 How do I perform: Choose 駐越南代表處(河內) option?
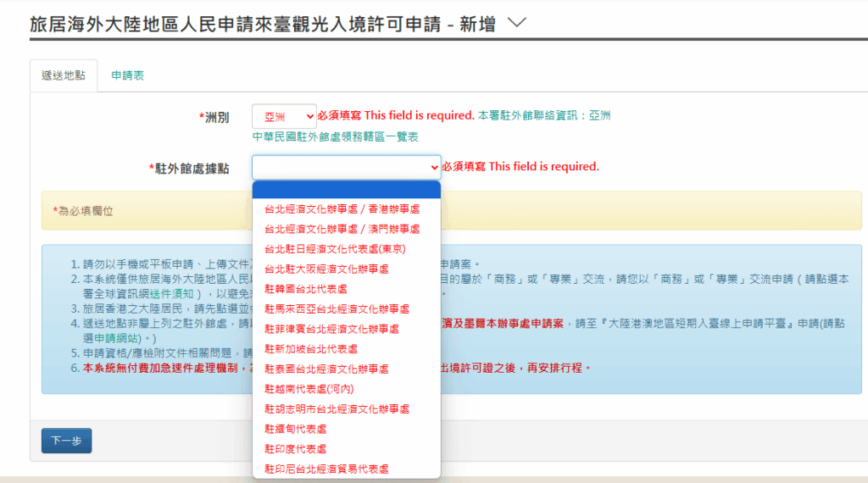pos(309,389)
